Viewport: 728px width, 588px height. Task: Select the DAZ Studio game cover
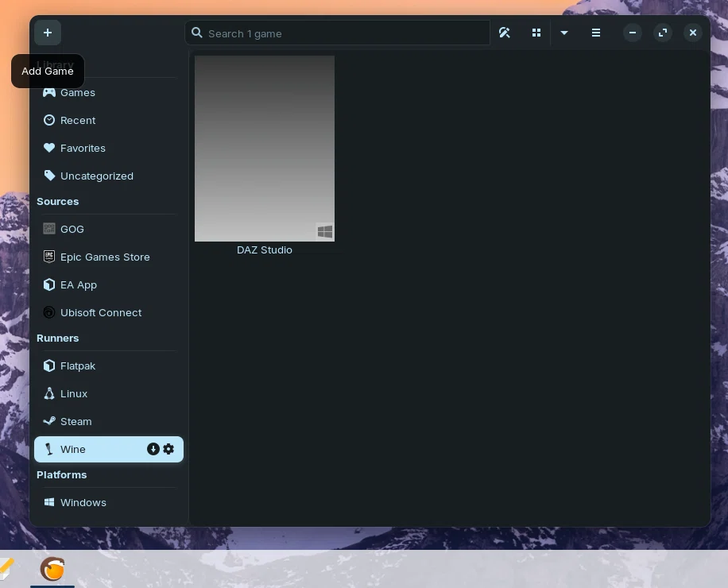pos(264,149)
